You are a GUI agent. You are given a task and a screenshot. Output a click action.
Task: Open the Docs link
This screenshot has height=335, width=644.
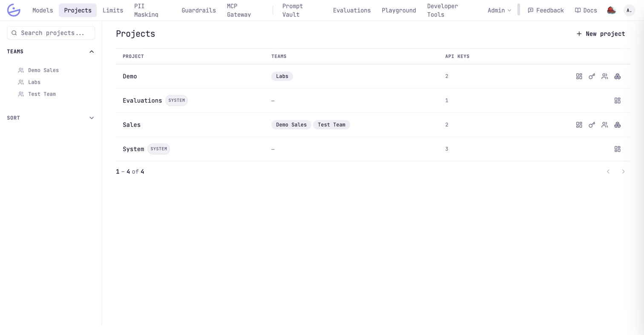[586, 10]
